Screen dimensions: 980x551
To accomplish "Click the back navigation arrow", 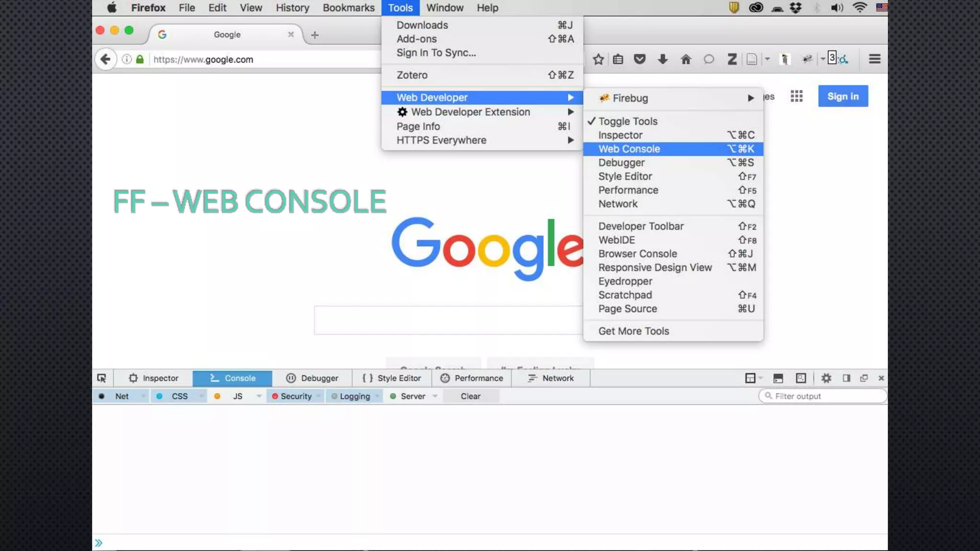I will pyautogui.click(x=105, y=59).
